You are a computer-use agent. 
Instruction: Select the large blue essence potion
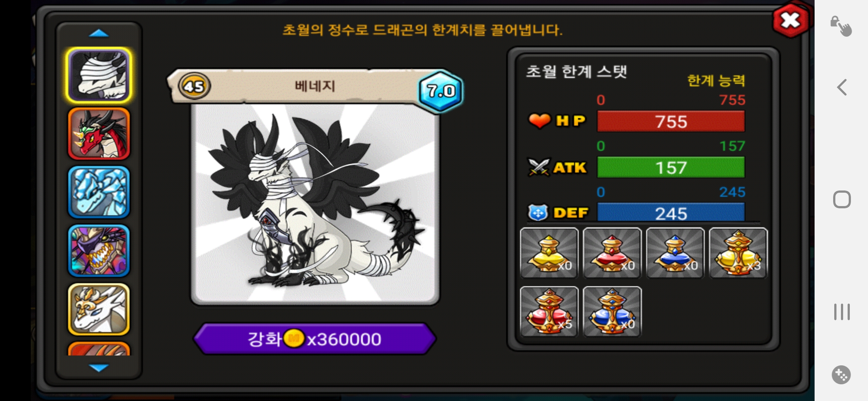[612, 312]
